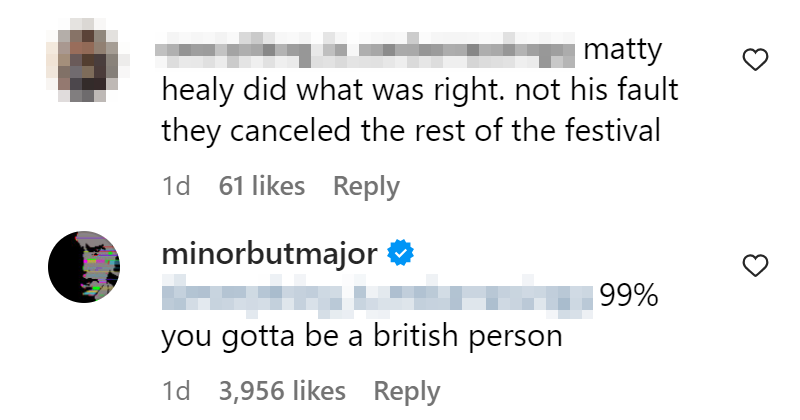View the 3,956 likes list
The width and height of the screenshot is (800, 420).
pos(283,390)
